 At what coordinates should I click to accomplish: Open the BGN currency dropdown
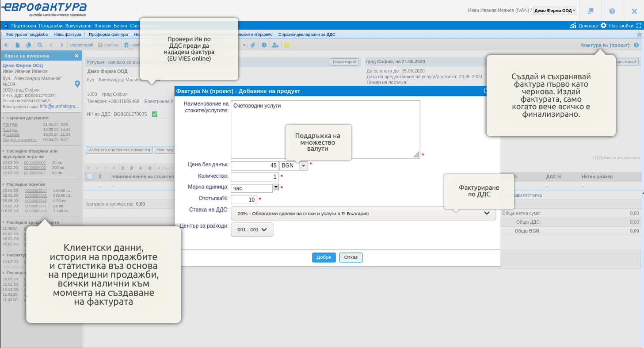pos(303,166)
